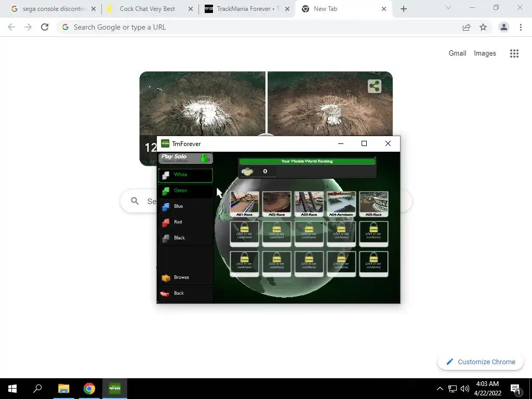Screen dimensions: 532x399
Task: Click the Google Doodle image
Action: [266, 103]
